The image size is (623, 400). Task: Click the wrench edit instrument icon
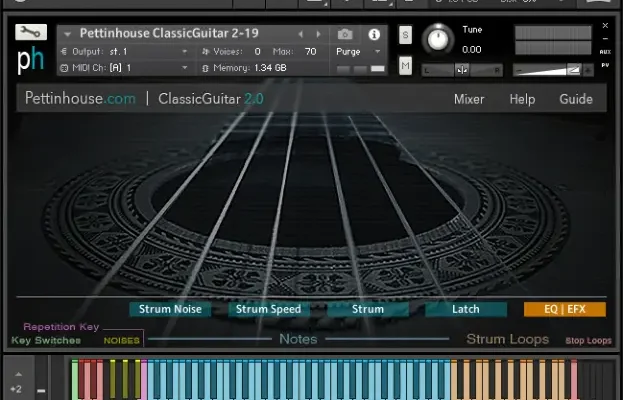31,32
